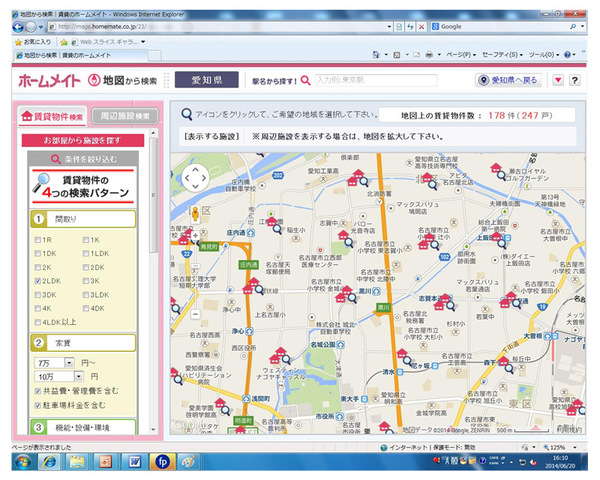Click the station search magnifier icon
This screenshot has height=480, width=600.
pyautogui.click(x=305, y=80)
